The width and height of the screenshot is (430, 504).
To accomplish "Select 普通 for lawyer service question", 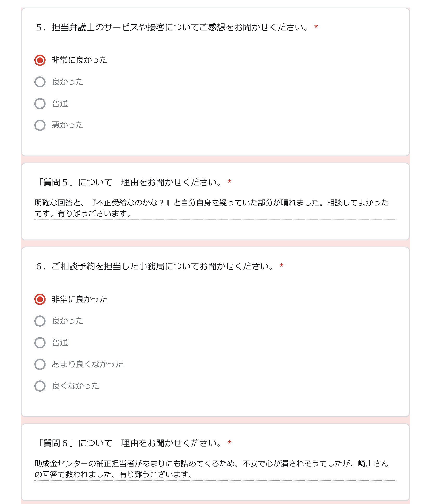I will pos(40,104).
